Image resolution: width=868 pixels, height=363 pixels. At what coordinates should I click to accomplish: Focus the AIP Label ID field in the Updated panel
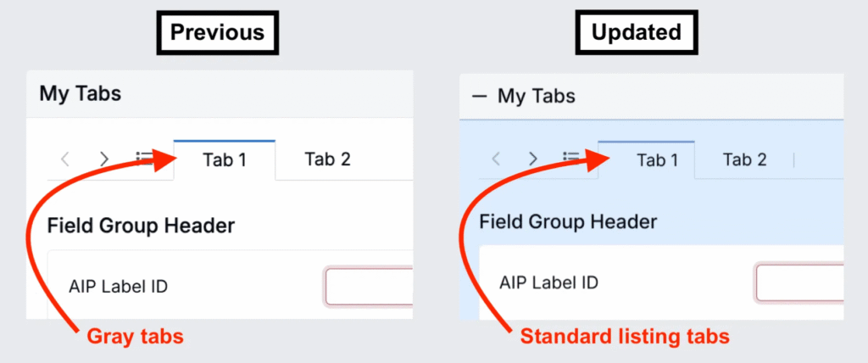pos(799,283)
